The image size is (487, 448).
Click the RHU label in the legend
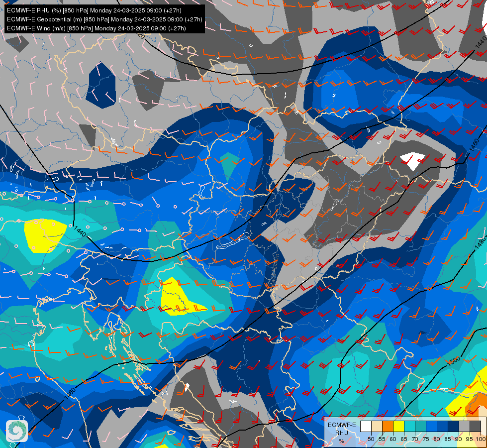(x=342, y=433)
